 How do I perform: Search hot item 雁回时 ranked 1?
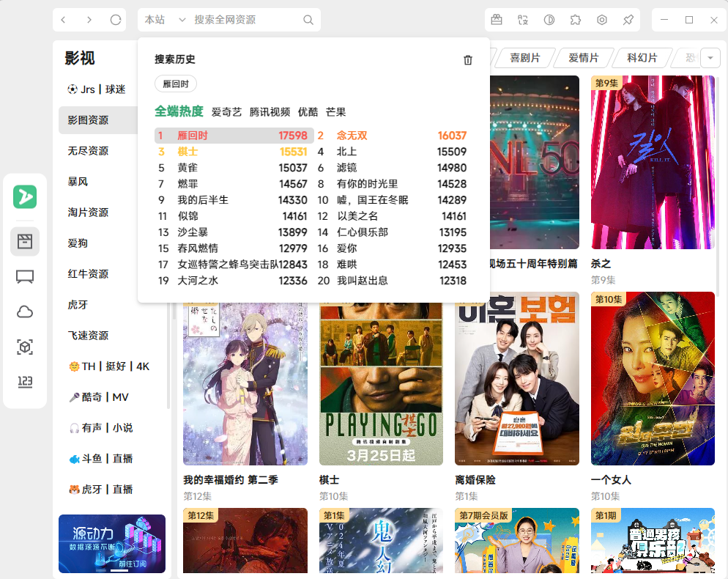(x=234, y=136)
